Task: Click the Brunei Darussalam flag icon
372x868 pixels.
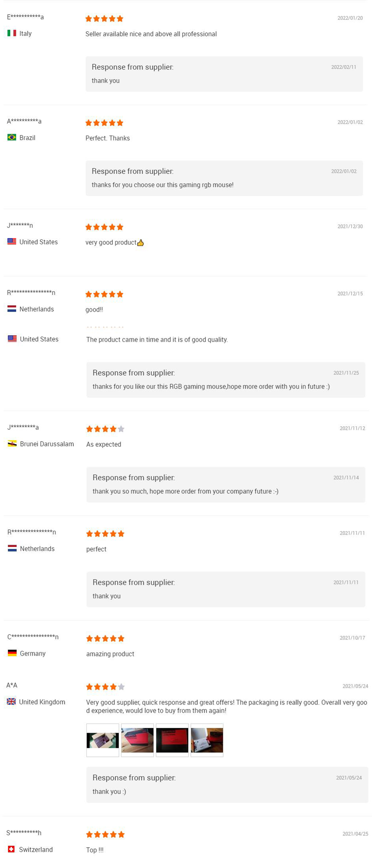Action: (12, 444)
